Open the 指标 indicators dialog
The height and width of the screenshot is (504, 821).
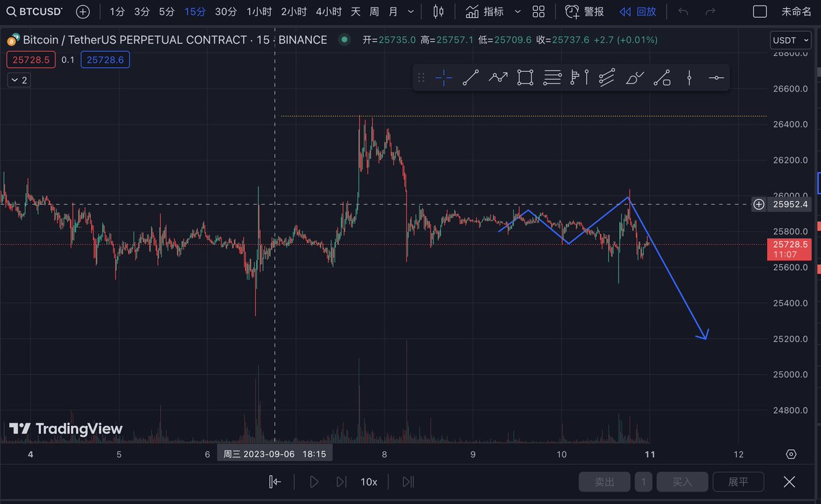pyautogui.click(x=484, y=12)
